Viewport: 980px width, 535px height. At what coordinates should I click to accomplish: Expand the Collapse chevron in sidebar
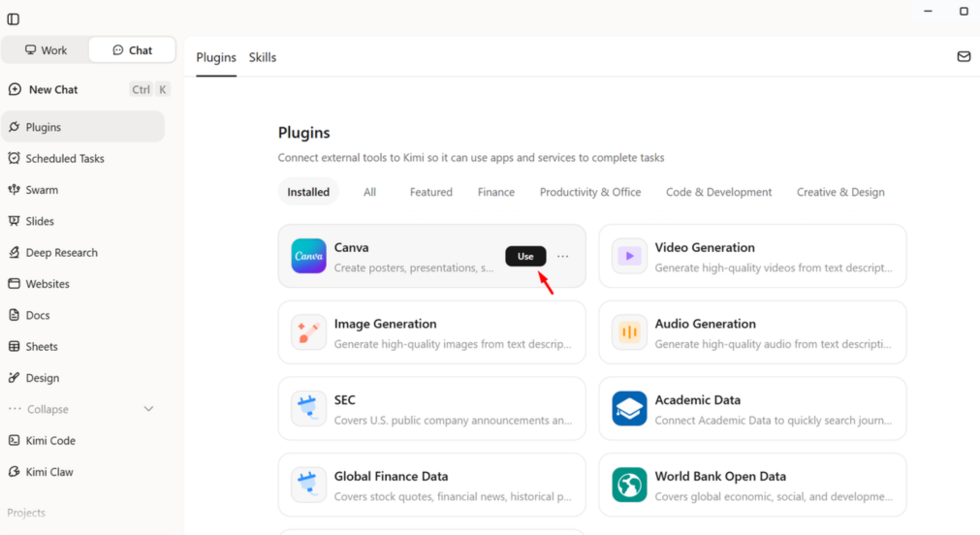click(x=148, y=409)
